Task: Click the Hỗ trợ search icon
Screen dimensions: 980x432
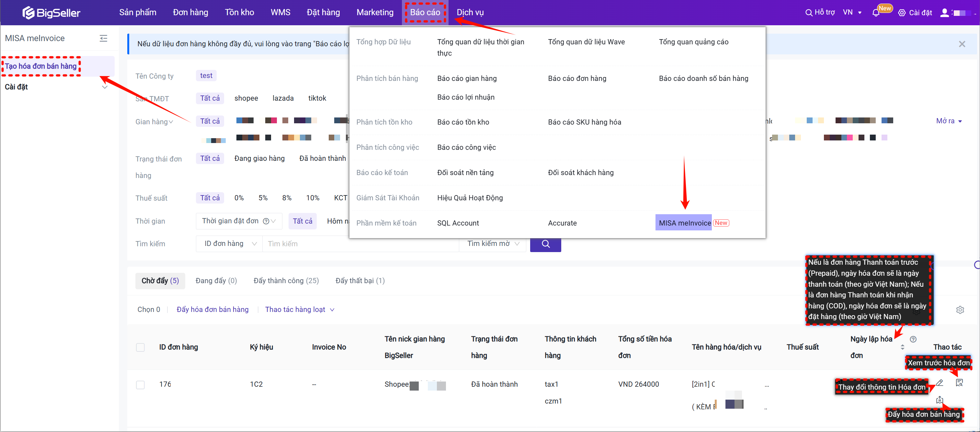Action: coord(809,13)
